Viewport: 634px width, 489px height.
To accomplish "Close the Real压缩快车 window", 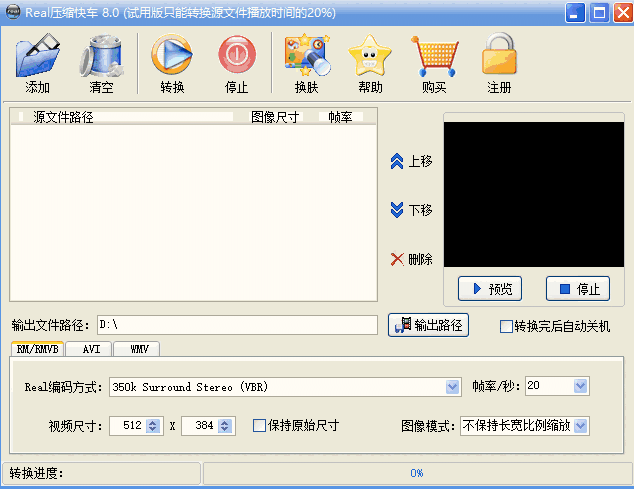I will (x=623, y=13).
